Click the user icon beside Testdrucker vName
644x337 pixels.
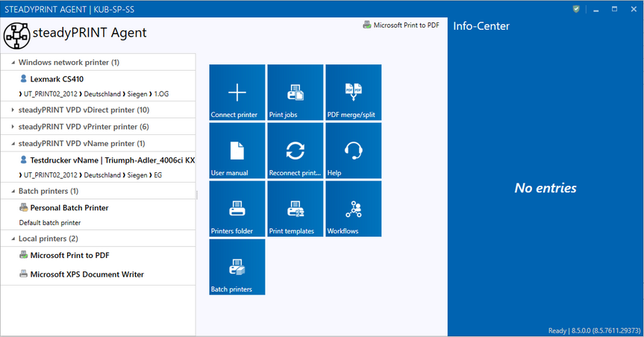[23, 160]
